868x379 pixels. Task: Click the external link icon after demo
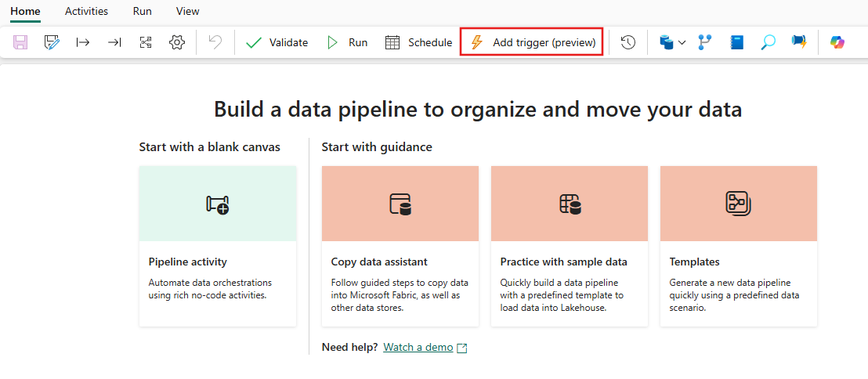point(462,348)
